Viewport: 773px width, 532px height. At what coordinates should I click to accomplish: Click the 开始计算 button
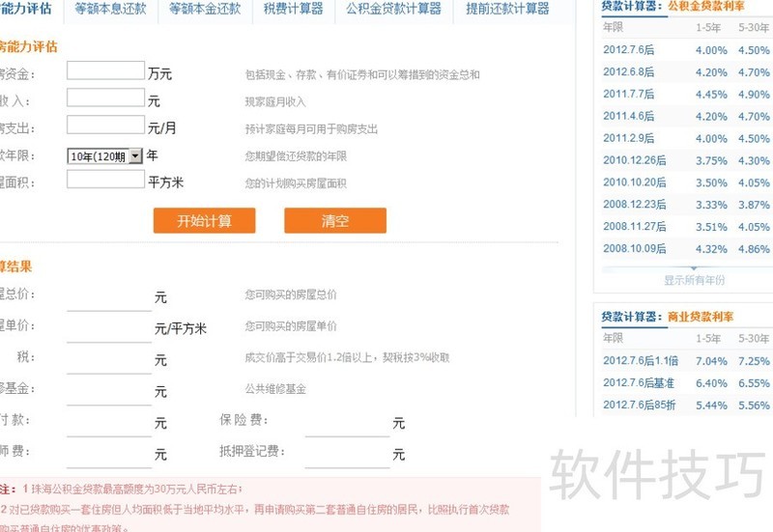click(204, 220)
